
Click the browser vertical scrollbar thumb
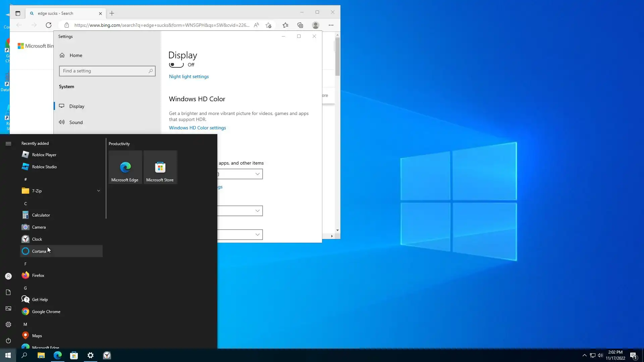click(337, 57)
